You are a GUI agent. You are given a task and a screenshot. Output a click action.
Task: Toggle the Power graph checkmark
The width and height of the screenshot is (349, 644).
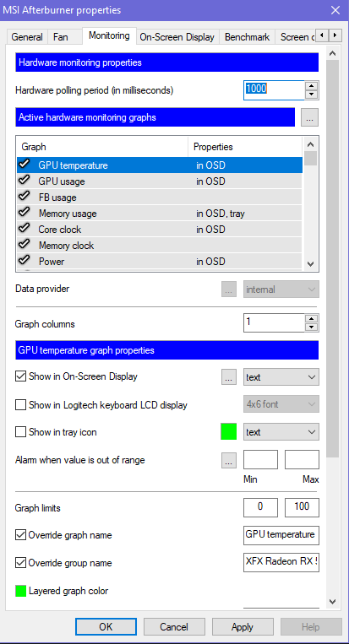click(25, 261)
